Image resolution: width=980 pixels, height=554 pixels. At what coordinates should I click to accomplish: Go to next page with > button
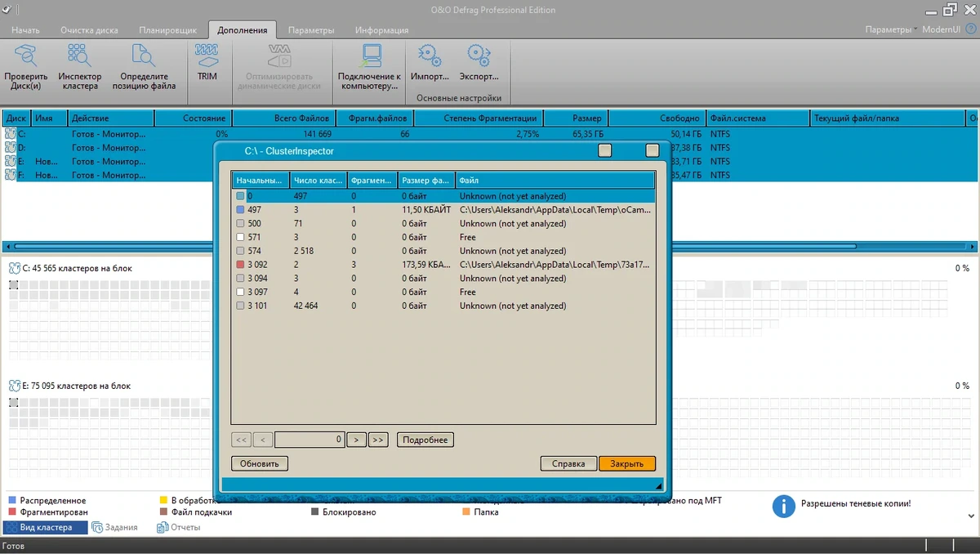click(356, 440)
